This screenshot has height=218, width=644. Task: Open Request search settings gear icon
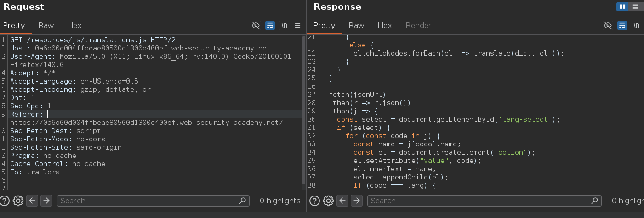(x=18, y=201)
